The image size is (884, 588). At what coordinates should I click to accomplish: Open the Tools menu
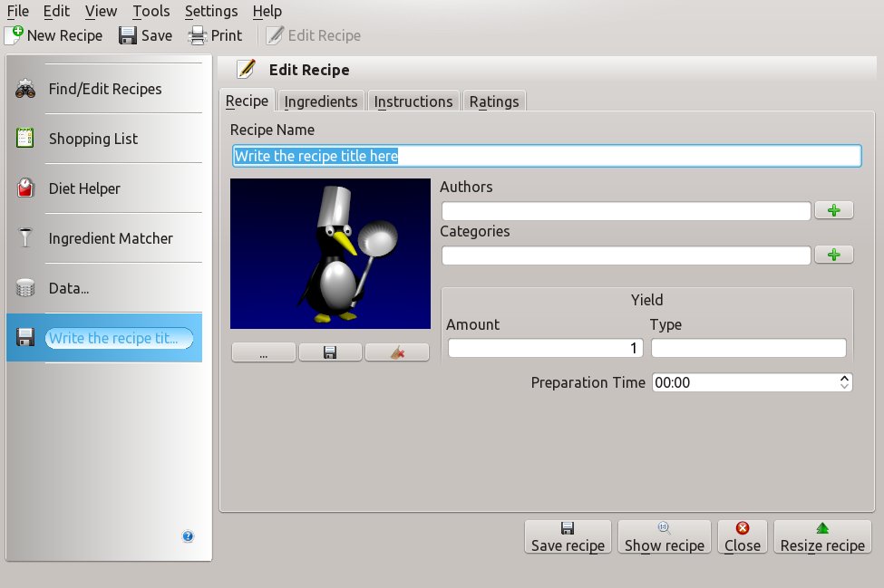point(151,11)
